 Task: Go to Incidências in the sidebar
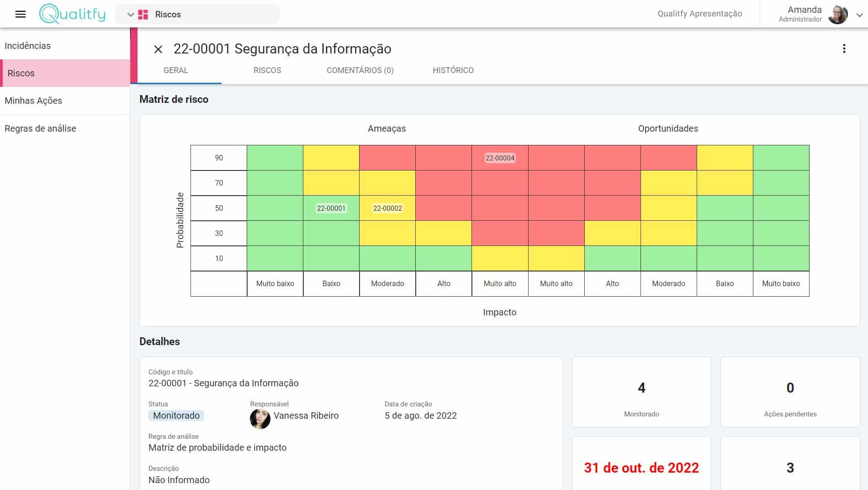point(28,46)
